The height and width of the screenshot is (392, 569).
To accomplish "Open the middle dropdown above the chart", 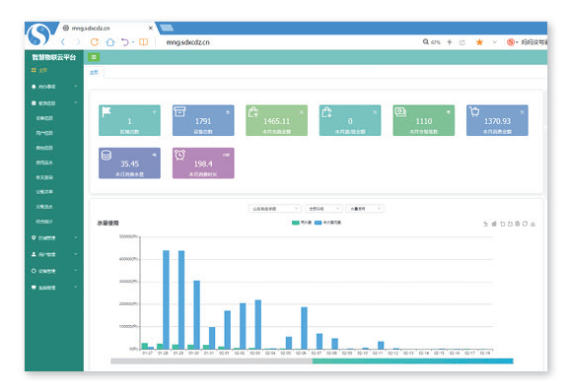I will coord(323,209).
